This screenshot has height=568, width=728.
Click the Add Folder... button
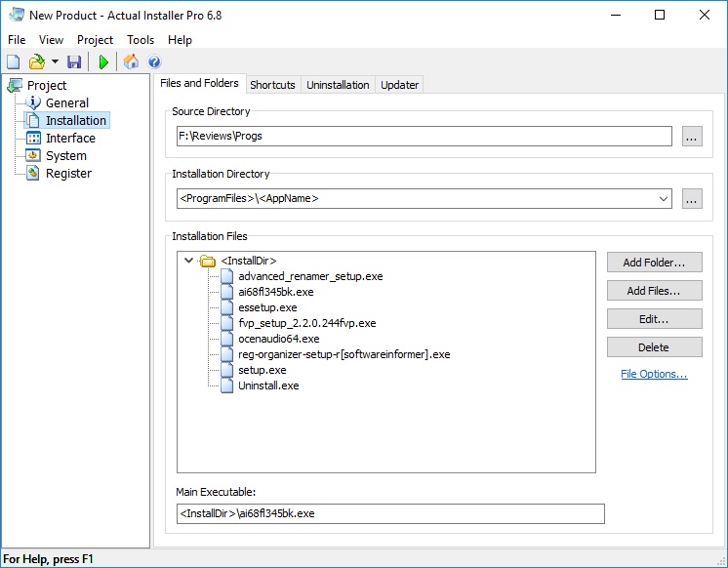(x=654, y=263)
